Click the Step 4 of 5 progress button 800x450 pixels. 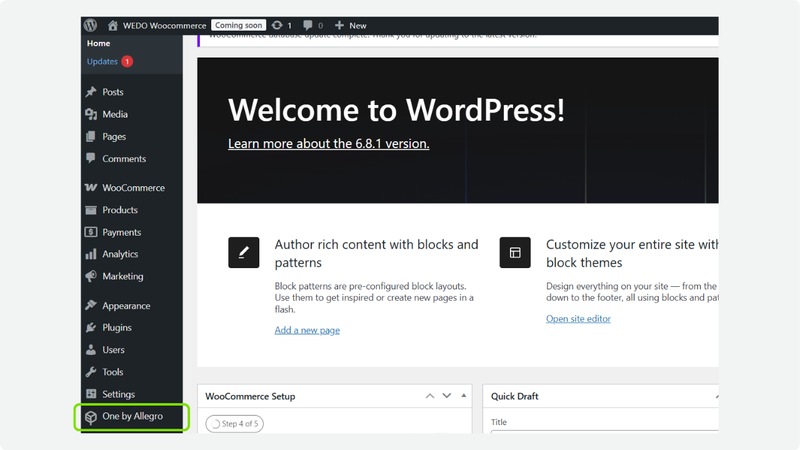pos(235,423)
